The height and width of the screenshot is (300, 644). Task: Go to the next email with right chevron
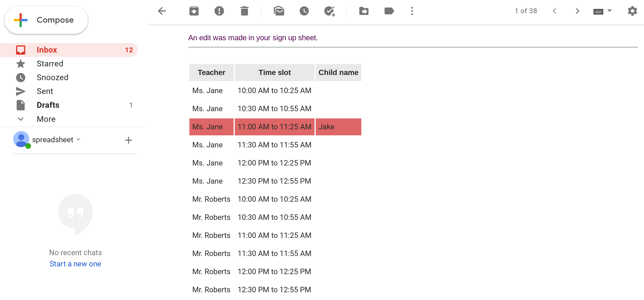(577, 11)
